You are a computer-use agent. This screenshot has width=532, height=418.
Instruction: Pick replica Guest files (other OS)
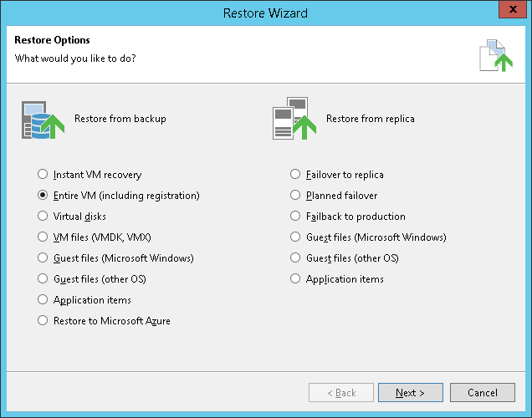(x=295, y=258)
